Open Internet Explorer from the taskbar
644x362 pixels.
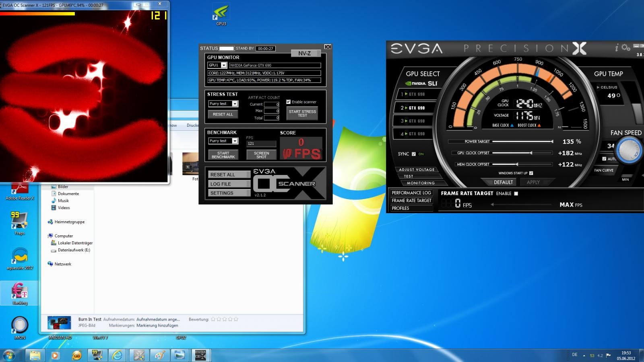(118, 355)
